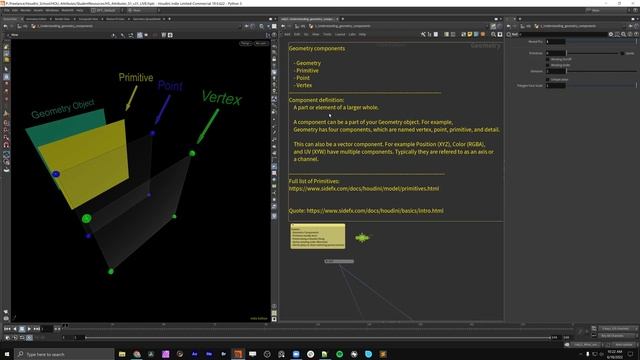Go back in scene view path history
640x360 pixels.
(x=5, y=26)
